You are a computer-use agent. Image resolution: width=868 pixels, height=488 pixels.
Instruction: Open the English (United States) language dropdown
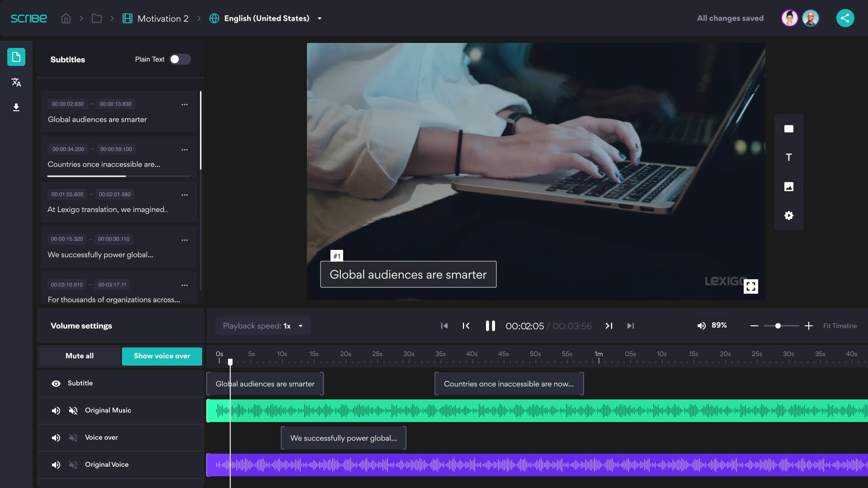(266, 18)
